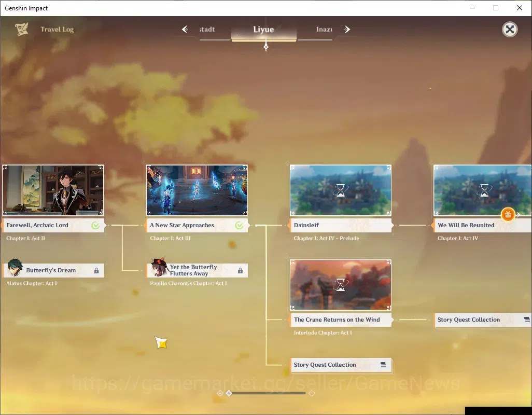Go to the previous region with the left arrow
532x415 pixels.
(x=185, y=29)
